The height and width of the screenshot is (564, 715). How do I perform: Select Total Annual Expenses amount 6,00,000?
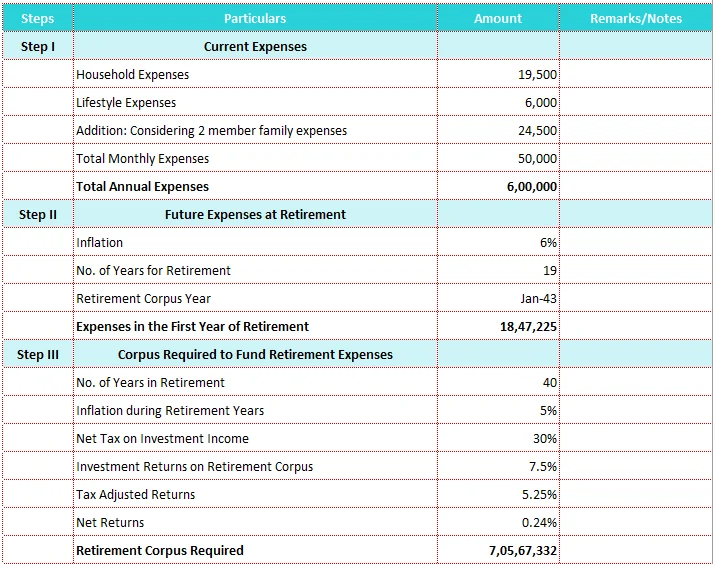click(x=532, y=186)
